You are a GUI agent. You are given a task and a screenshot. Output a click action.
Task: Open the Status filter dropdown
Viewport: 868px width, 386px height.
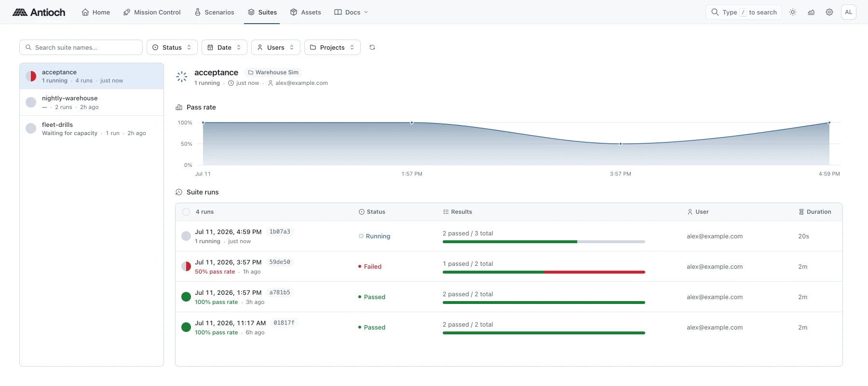pos(172,47)
